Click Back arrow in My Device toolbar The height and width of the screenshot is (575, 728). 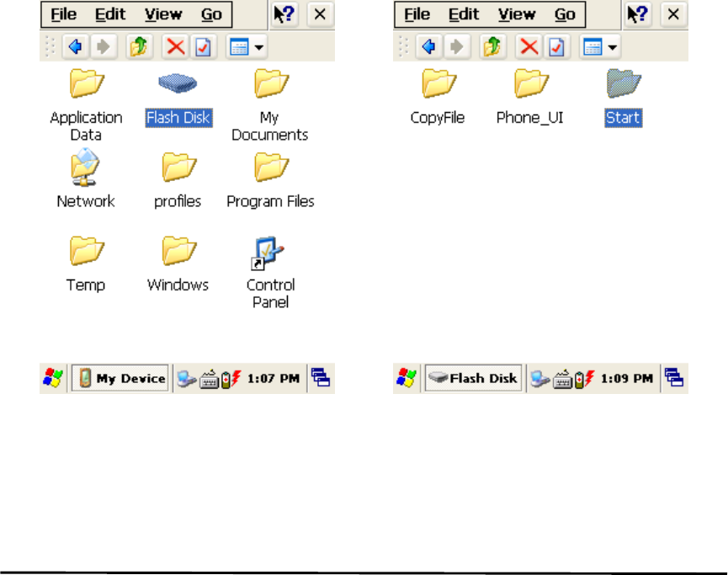click(75, 46)
